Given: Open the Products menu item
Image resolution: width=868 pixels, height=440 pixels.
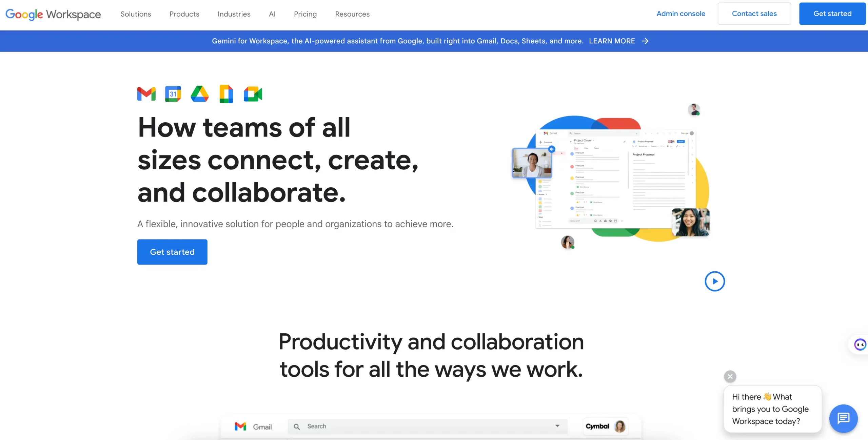Looking at the screenshot, I should click(x=184, y=14).
